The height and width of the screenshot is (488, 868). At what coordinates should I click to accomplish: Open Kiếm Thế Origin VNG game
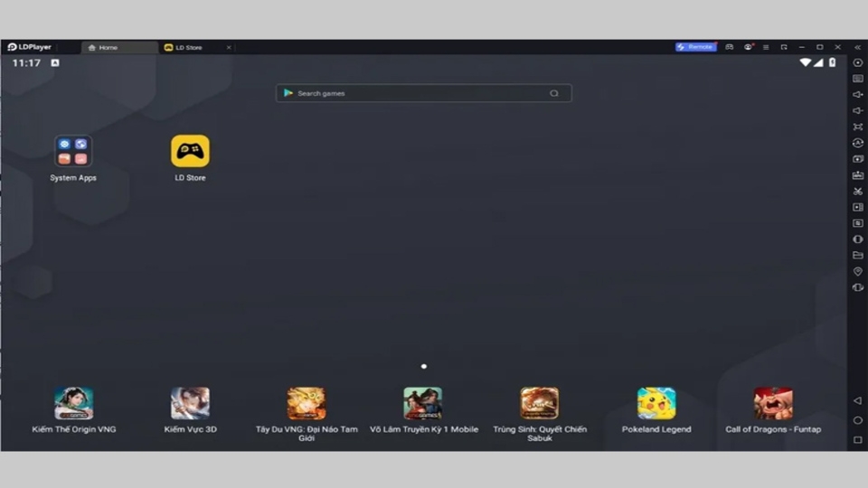point(73,403)
